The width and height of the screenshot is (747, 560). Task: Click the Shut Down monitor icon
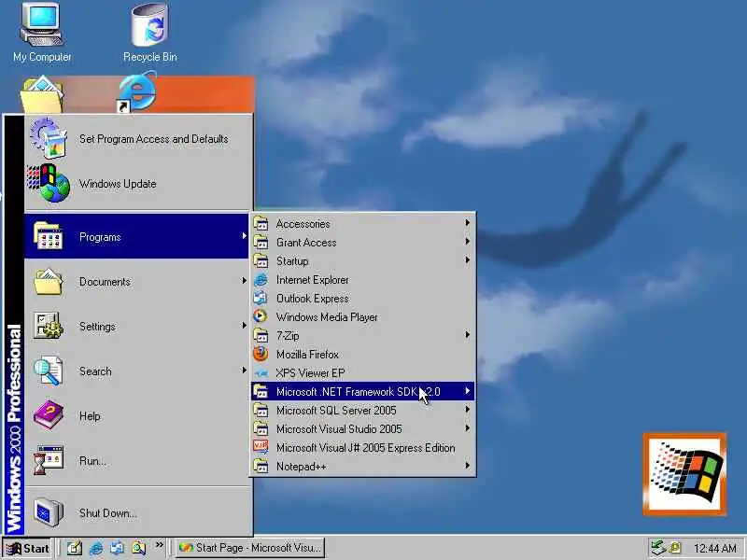(49, 512)
